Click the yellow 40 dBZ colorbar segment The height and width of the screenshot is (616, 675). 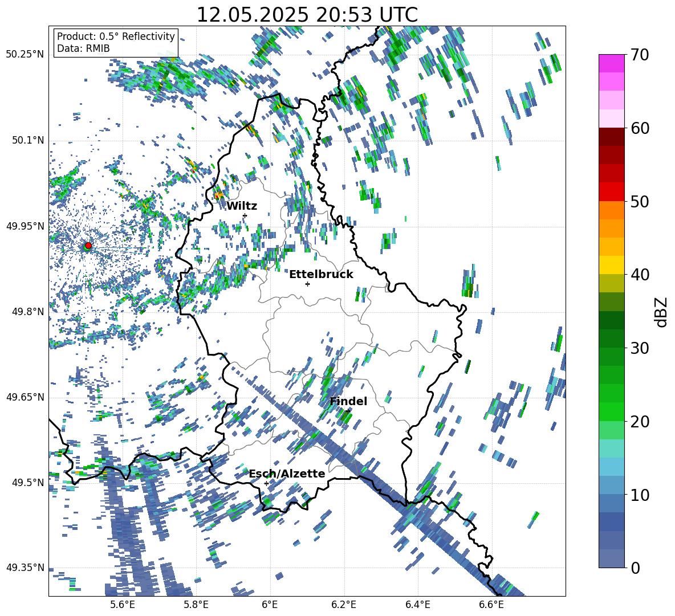pos(612,266)
